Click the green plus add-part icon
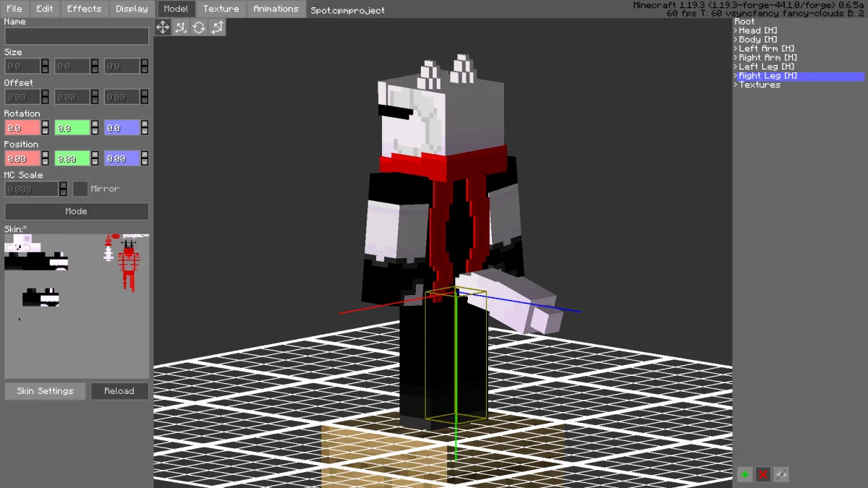The height and width of the screenshot is (488, 868). (x=745, y=474)
